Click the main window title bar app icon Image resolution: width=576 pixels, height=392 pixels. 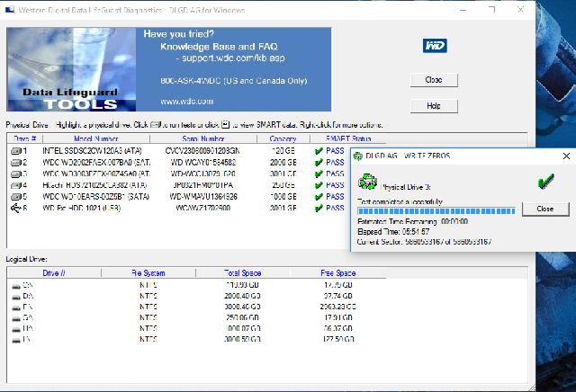click(10, 10)
